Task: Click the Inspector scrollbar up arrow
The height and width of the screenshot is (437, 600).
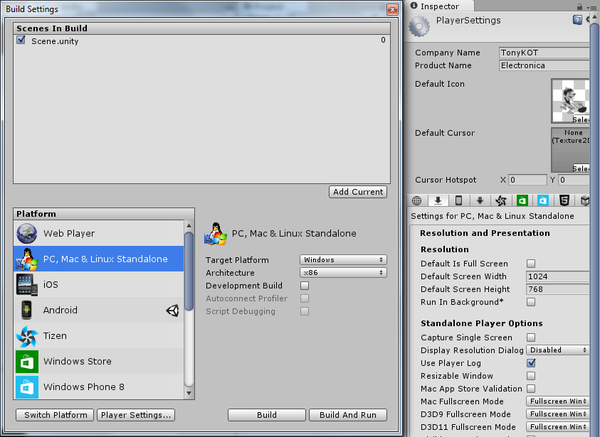Action: click(x=594, y=17)
